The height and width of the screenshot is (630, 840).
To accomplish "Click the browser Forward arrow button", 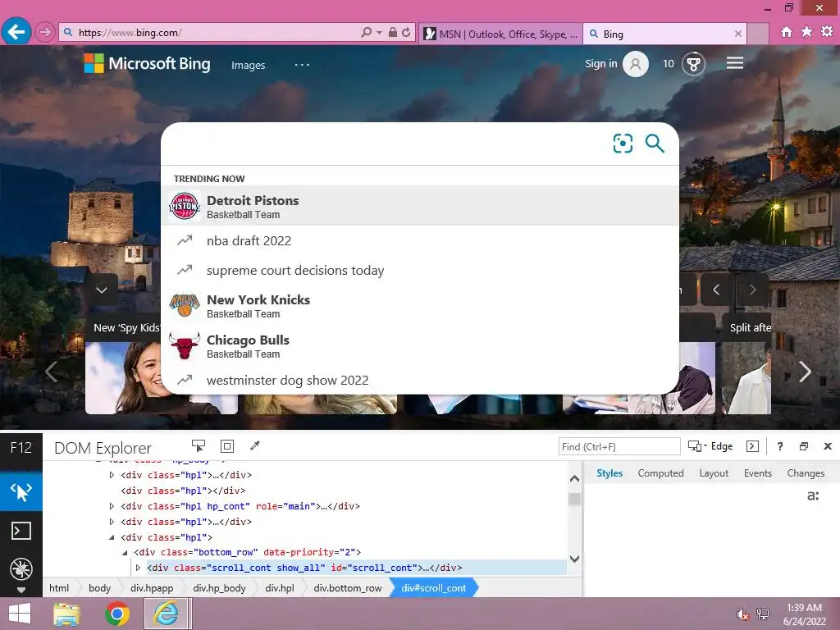I will (45, 33).
